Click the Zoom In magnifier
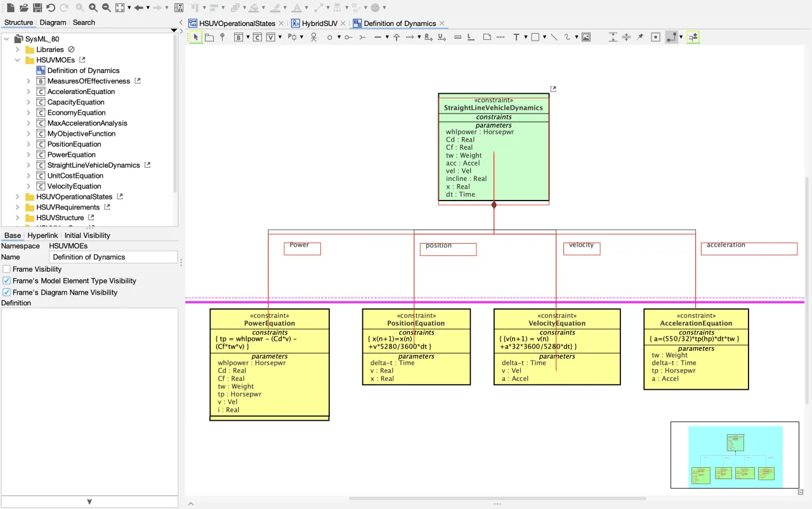 (93, 8)
